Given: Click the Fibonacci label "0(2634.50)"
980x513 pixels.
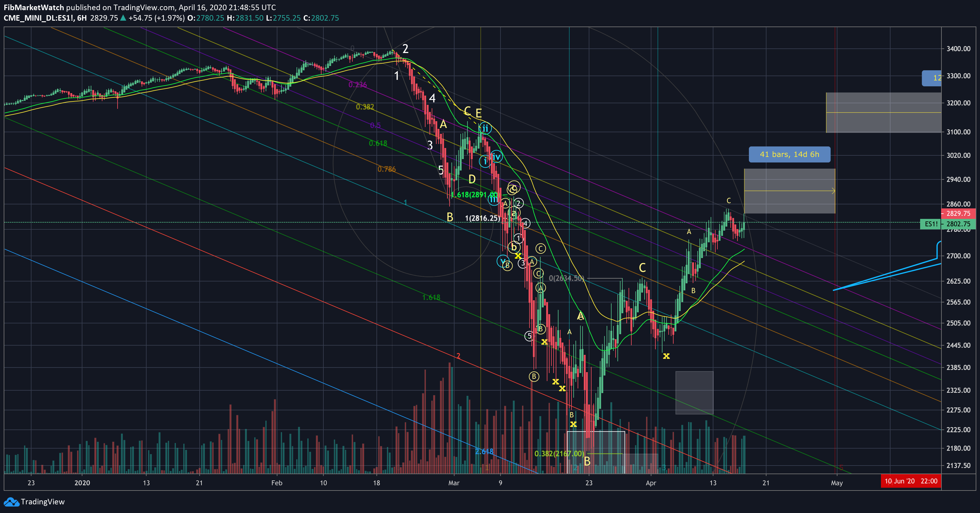Looking at the screenshot, I should (566, 278).
